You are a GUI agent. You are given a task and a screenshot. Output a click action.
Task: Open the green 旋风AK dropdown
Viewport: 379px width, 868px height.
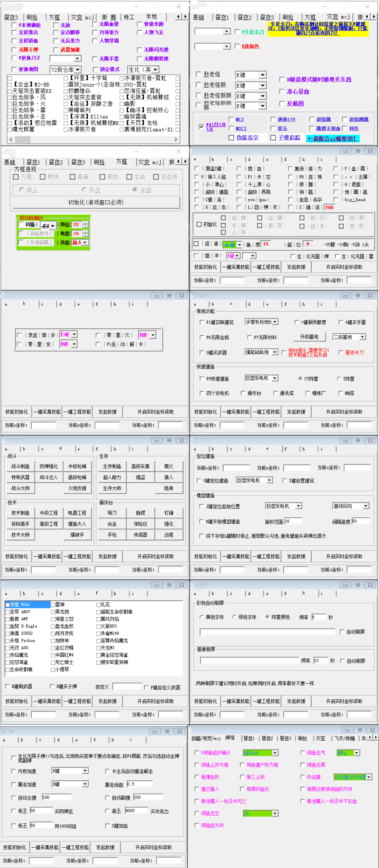coord(275,753)
